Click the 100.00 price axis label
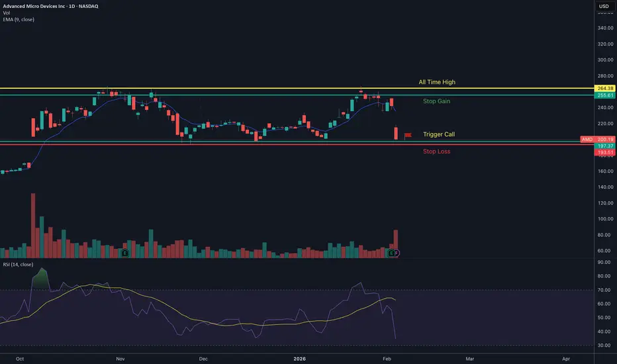The height and width of the screenshot is (364, 617). (605, 219)
